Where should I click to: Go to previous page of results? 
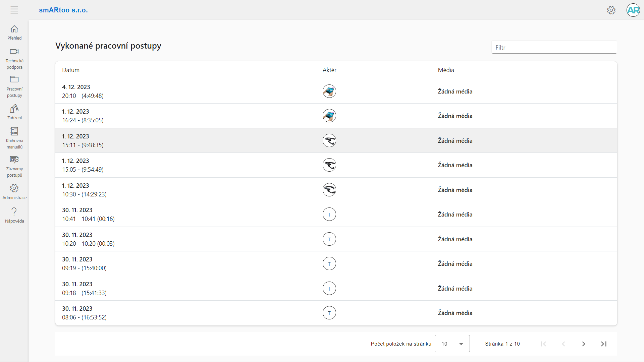563,344
